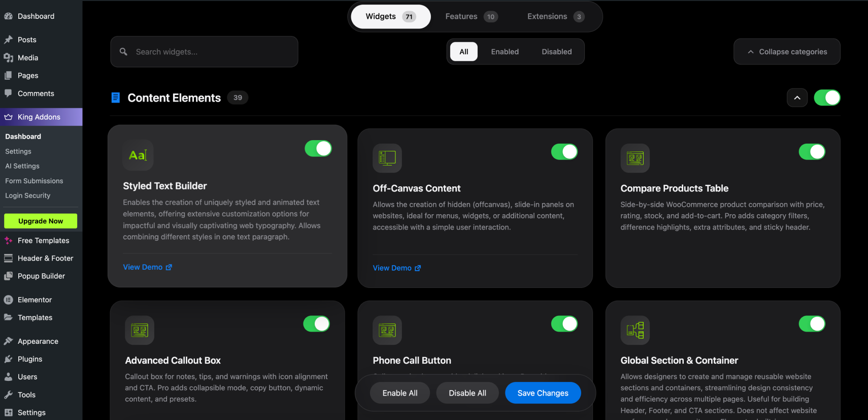Disable Global Section & Container widget

812,324
